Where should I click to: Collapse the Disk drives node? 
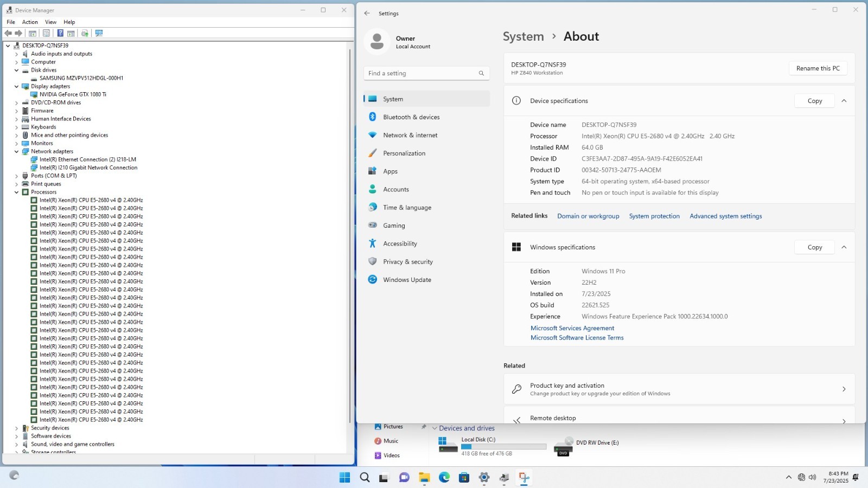coord(16,70)
